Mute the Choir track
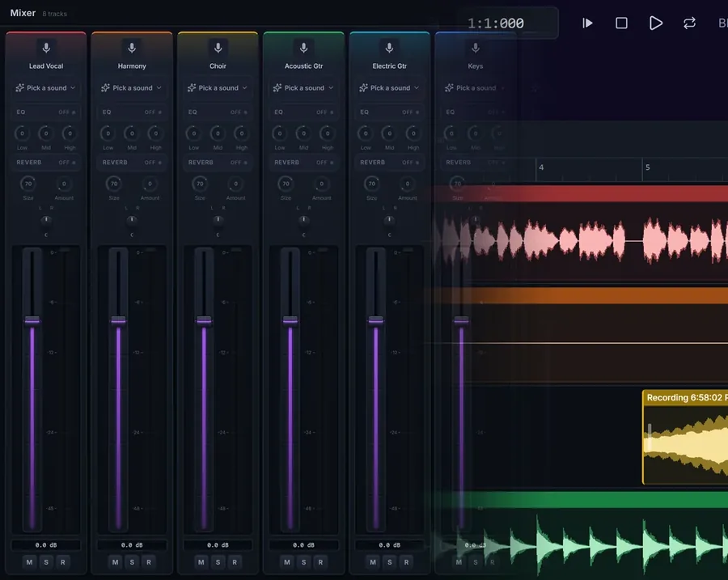 tap(201, 562)
